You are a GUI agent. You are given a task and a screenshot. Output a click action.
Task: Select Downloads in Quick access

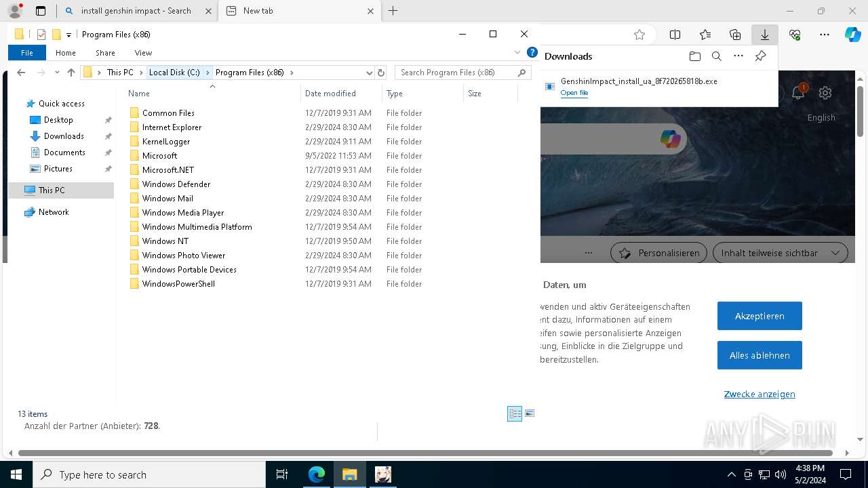[64, 136]
